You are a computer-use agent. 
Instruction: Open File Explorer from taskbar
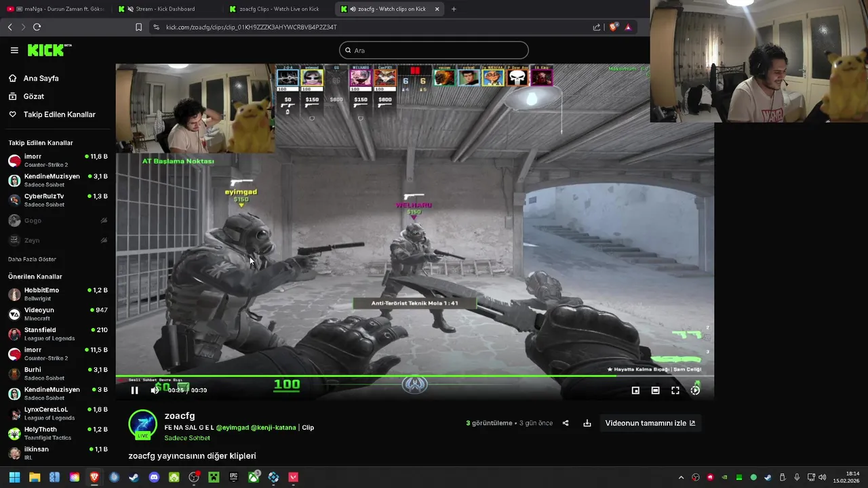click(x=35, y=477)
